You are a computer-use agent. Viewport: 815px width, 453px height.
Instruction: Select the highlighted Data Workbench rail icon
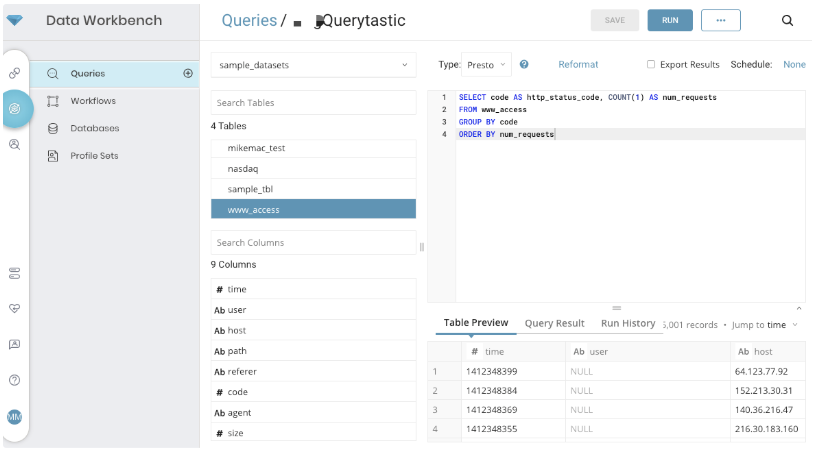[x=15, y=107]
